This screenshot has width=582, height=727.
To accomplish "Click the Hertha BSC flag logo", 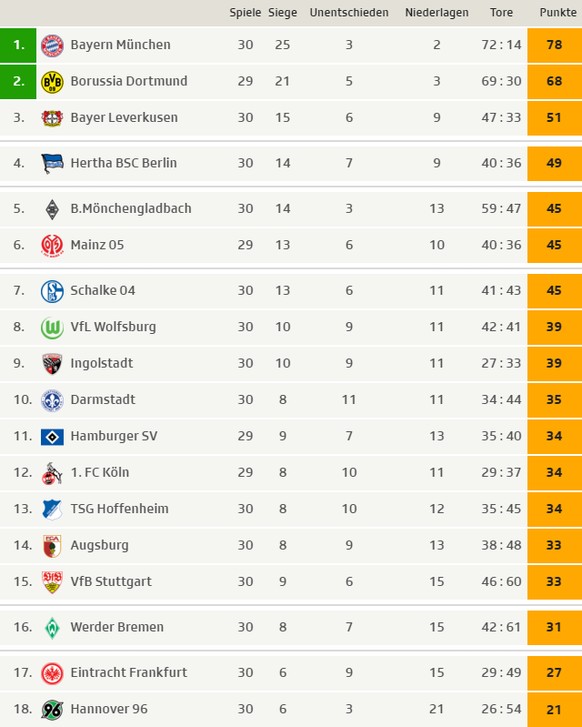I will tap(52, 163).
